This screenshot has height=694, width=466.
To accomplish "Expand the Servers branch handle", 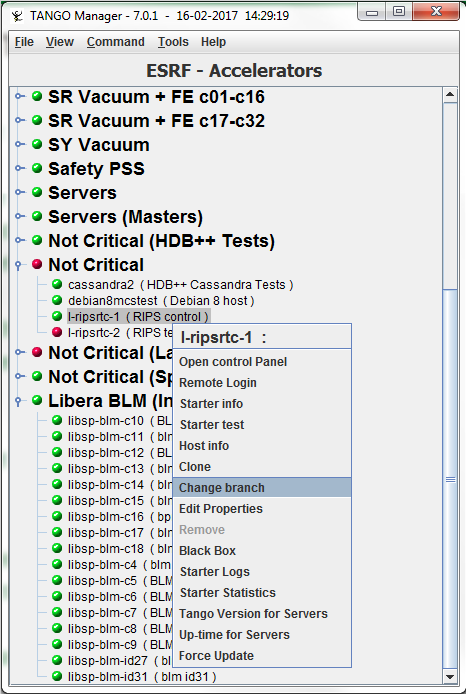I will [19, 192].
